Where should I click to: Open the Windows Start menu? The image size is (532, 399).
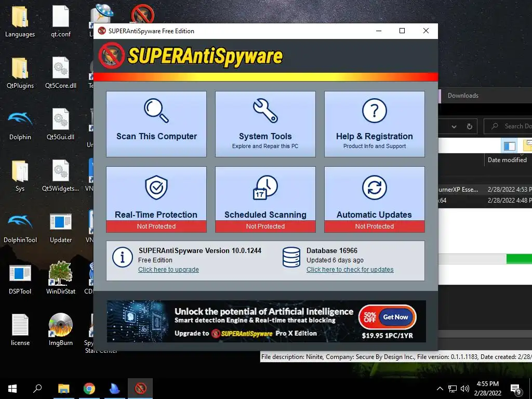[x=12, y=389]
